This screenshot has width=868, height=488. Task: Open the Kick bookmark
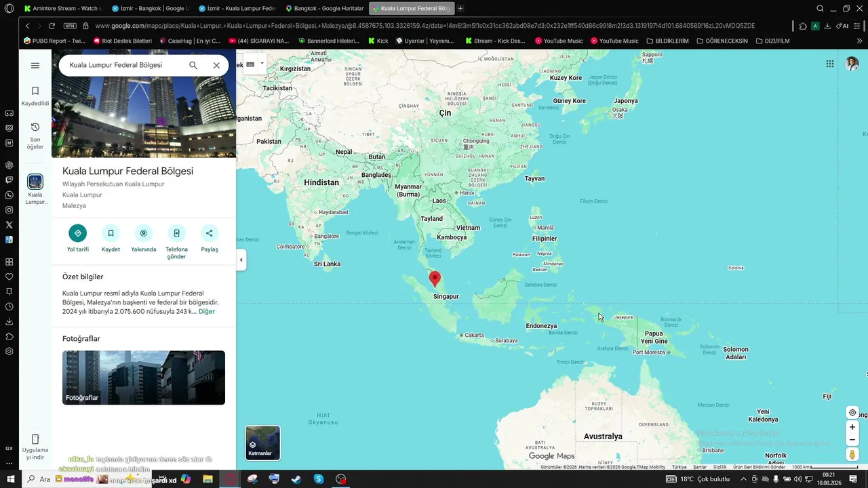(x=378, y=41)
